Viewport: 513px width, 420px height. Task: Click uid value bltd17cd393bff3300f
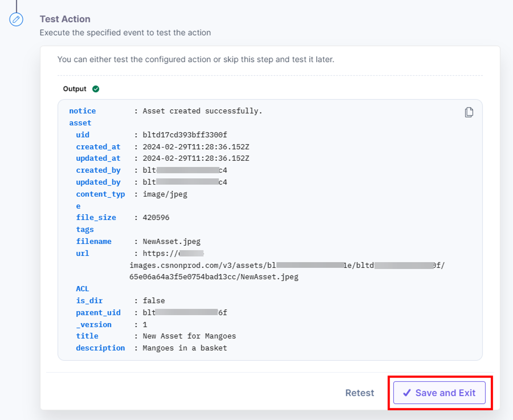(185, 135)
